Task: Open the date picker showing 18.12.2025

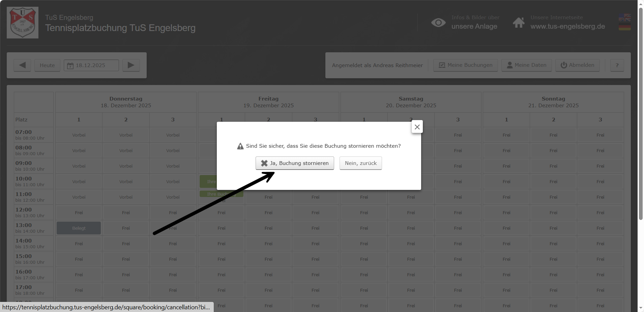Action: [x=91, y=65]
